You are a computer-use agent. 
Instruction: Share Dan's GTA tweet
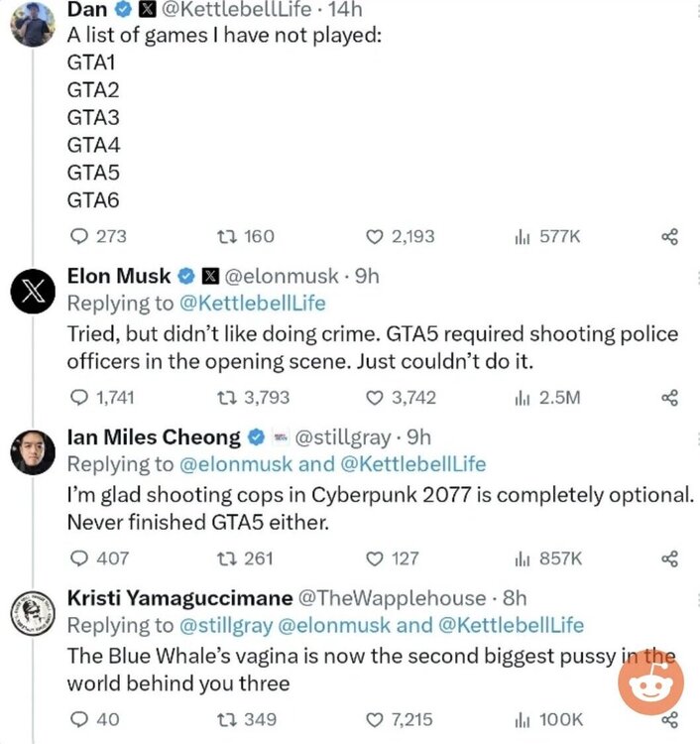tap(669, 236)
